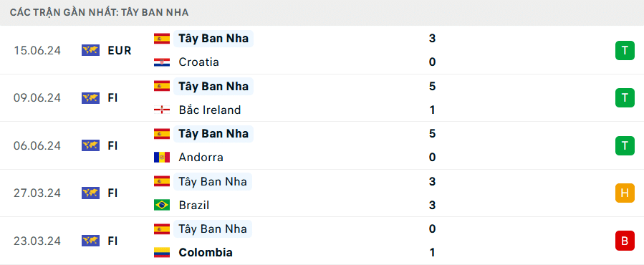
Task: Click the Brazil flag icon
Action: [162, 205]
